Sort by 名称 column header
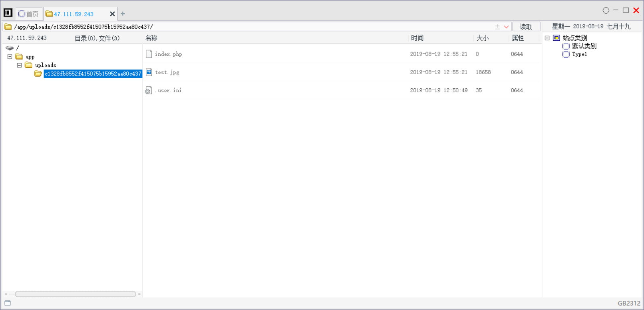 tap(151, 38)
